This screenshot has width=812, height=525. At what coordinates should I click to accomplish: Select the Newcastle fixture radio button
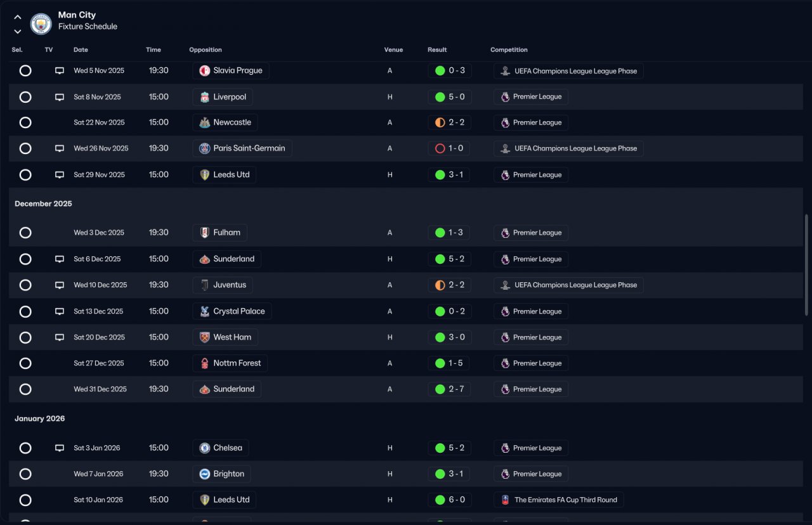point(25,122)
